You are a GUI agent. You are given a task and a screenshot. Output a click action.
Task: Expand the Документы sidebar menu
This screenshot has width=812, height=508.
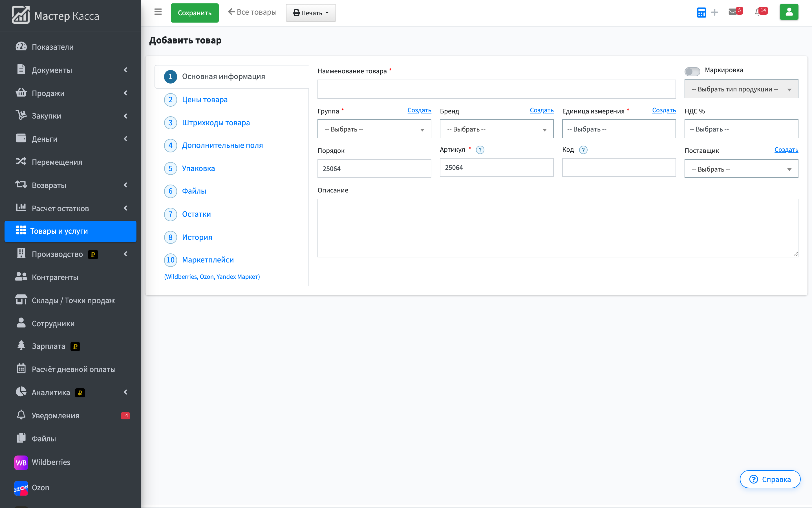click(x=70, y=70)
